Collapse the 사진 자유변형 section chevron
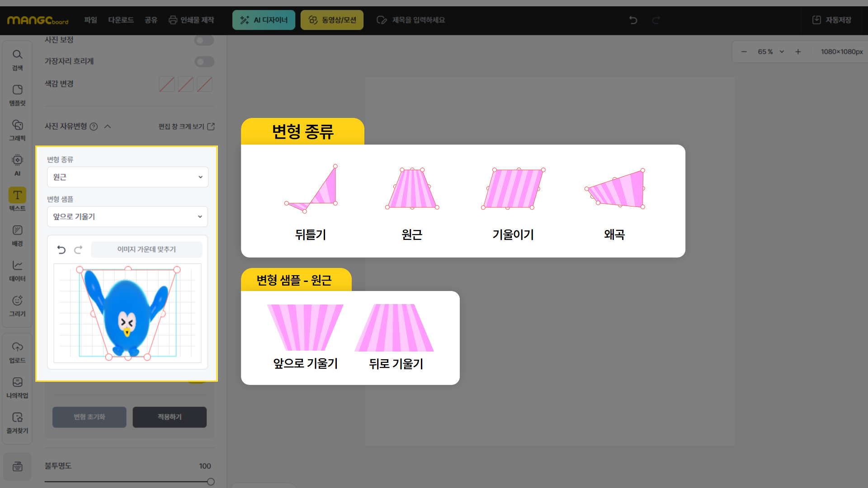 coord(108,127)
